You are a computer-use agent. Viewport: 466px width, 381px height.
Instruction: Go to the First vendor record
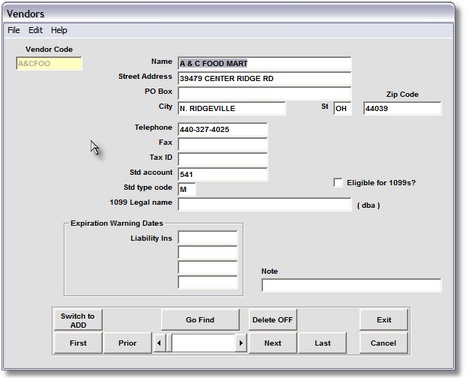click(x=78, y=343)
